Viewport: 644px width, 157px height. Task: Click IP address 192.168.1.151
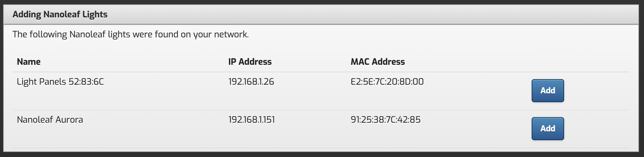(251, 120)
